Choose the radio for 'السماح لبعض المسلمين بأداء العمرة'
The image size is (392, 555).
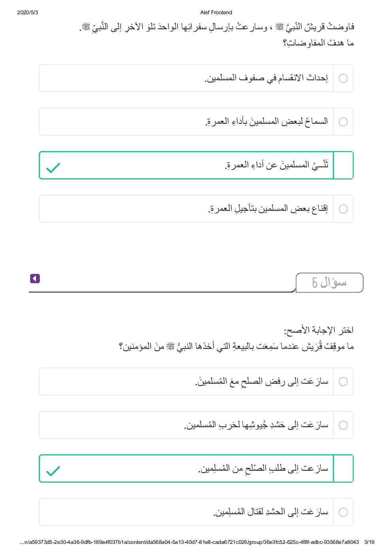343,122
